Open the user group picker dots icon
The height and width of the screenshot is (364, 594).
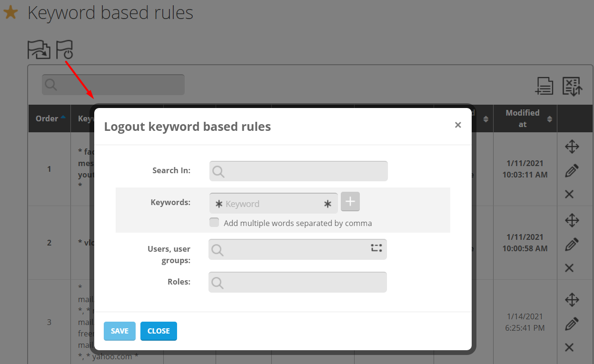pos(376,248)
